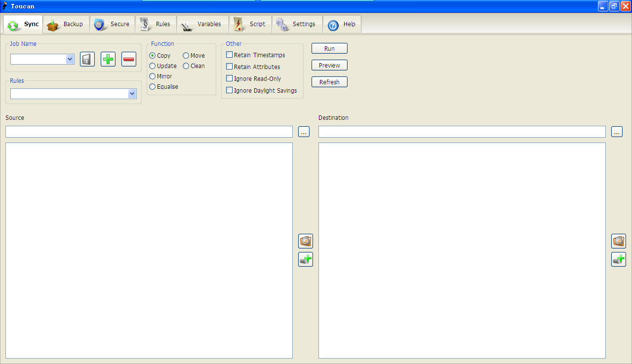
Task: Click into the Source path text field
Action: (149, 132)
